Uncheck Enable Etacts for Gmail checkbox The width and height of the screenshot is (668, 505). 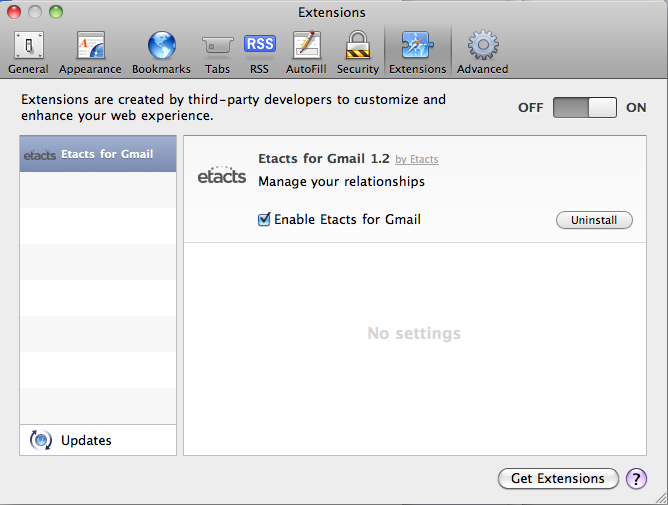point(264,219)
